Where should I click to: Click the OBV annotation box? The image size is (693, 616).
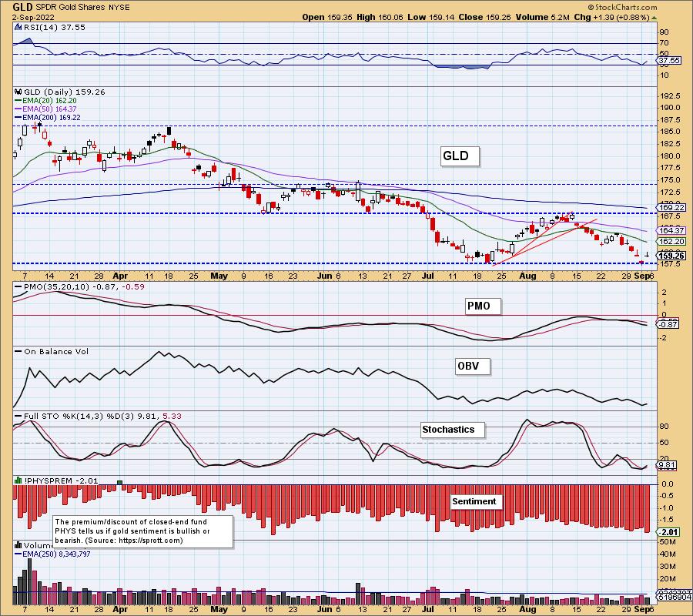coord(473,367)
